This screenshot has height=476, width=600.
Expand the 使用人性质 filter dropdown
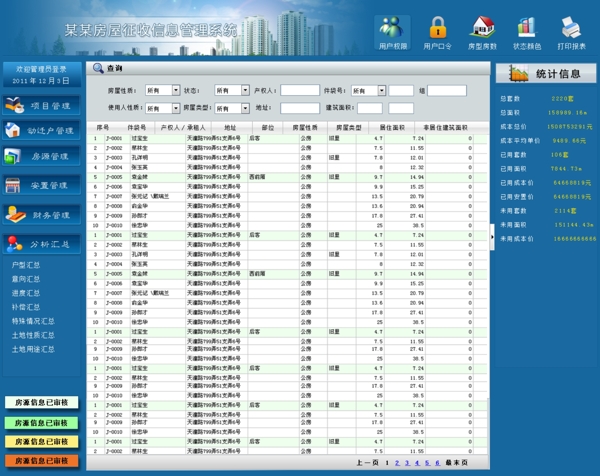click(176, 108)
